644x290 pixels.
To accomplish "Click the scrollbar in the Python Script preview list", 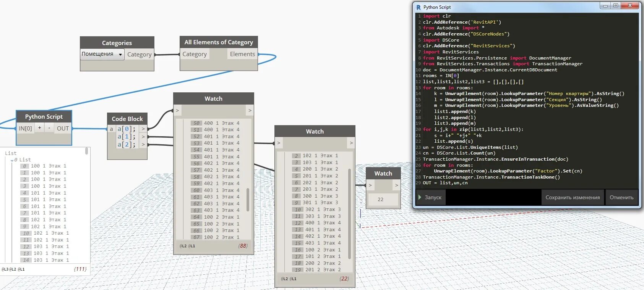I will pos(87,151).
